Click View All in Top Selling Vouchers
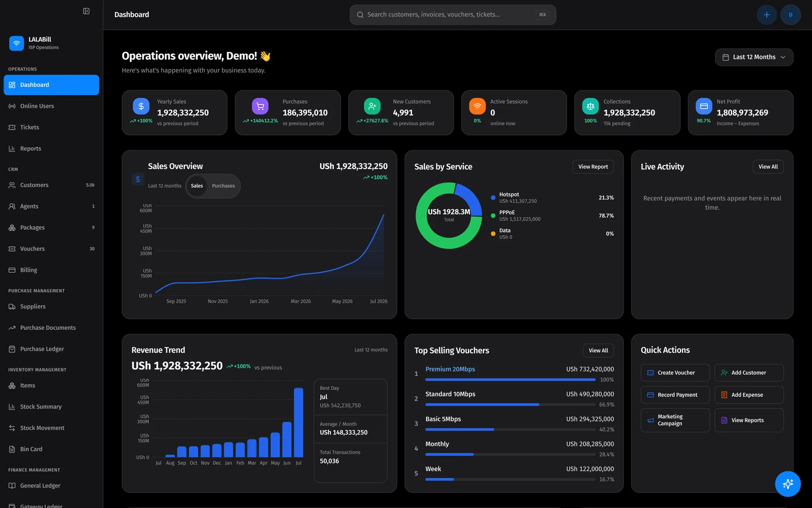This screenshot has width=812, height=508. 598,351
